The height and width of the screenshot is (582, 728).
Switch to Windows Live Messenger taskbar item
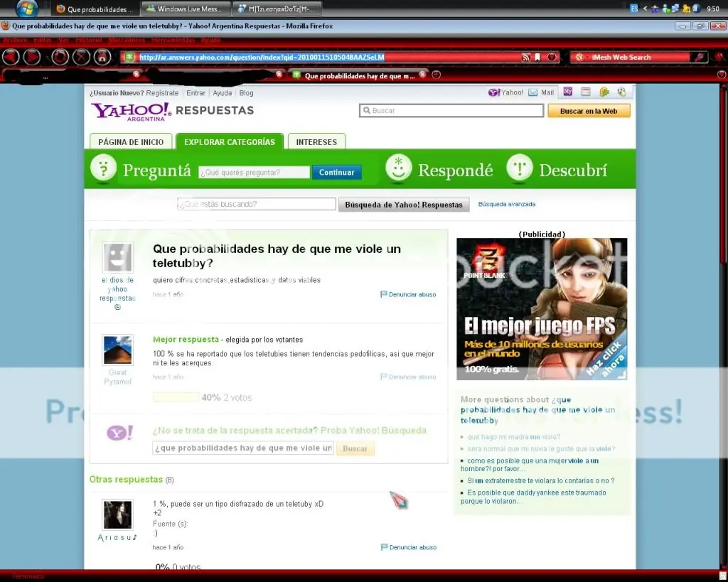[186, 9]
